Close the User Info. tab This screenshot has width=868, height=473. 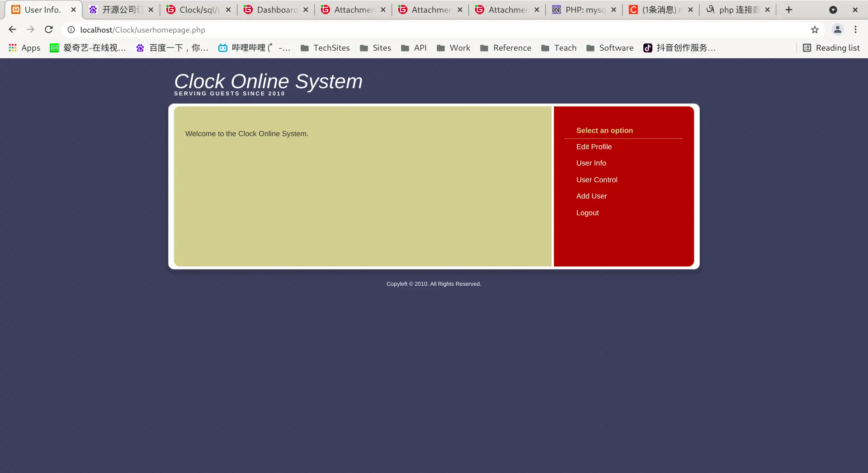click(x=73, y=9)
